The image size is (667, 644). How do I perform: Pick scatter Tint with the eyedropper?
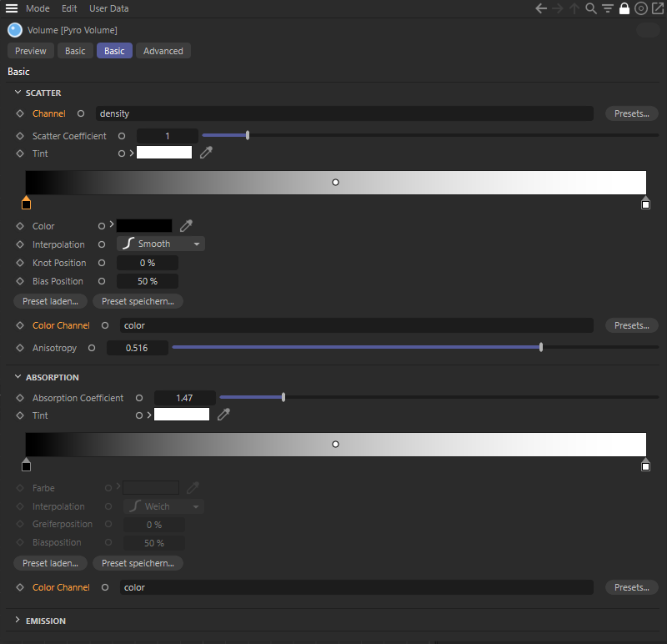click(207, 153)
